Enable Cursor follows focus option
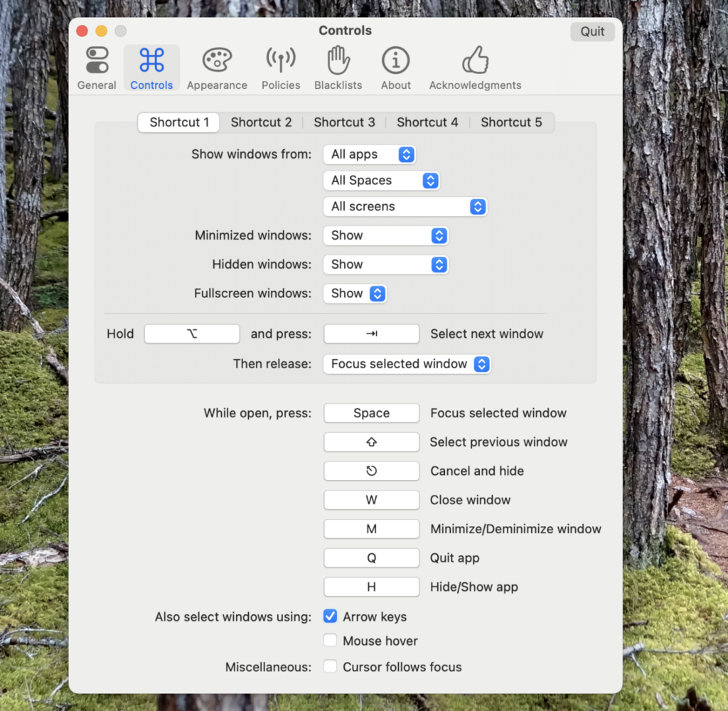 (x=330, y=666)
